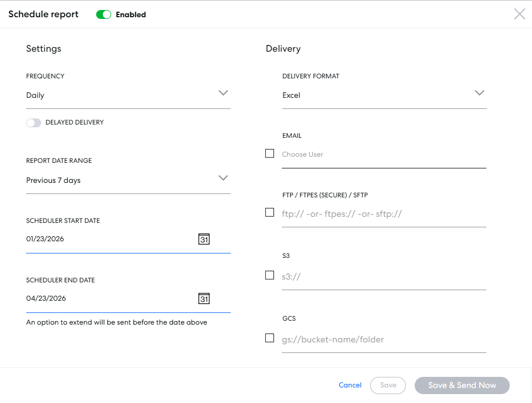
Task: Enable the FTP / SFTP delivery checkbox
Action: pyautogui.click(x=270, y=212)
